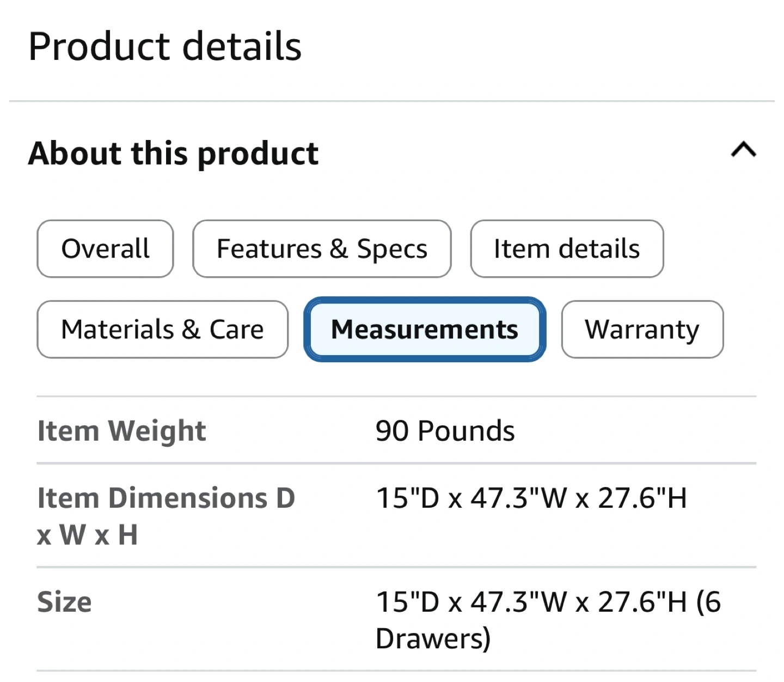Click the 15"D x 47.3"W text in Size row
The image size is (784, 682).
471,602
